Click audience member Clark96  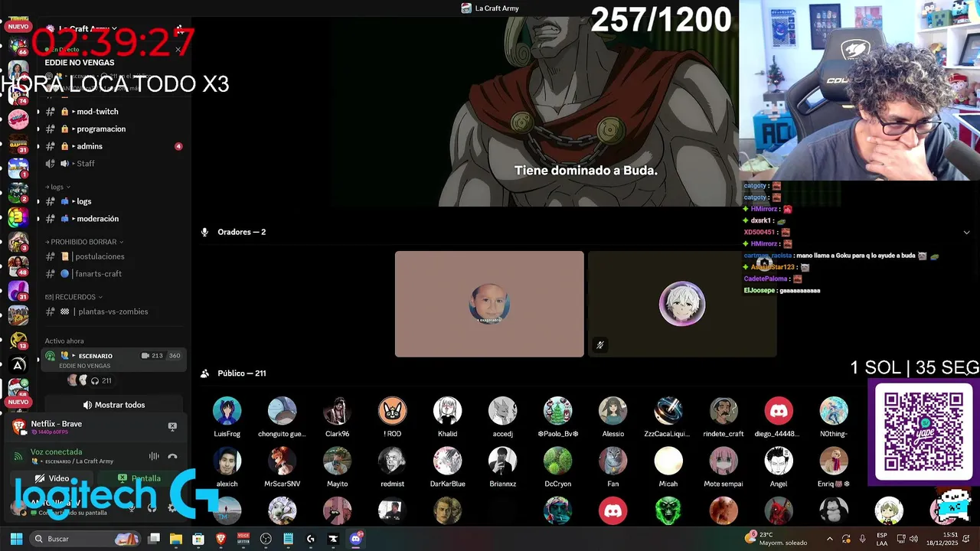(x=337, y=417)
